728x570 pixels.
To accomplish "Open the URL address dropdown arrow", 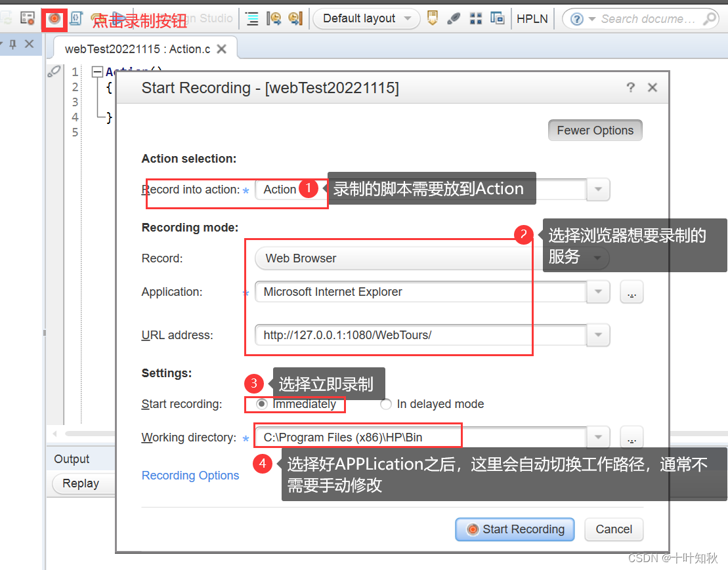I will pyautogui.click(x=598, y=335).
